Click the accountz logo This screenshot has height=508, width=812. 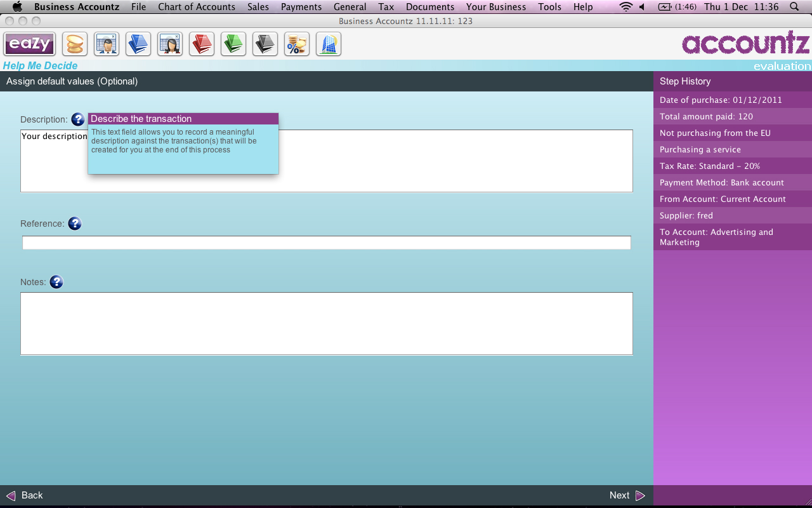point(746,43)
